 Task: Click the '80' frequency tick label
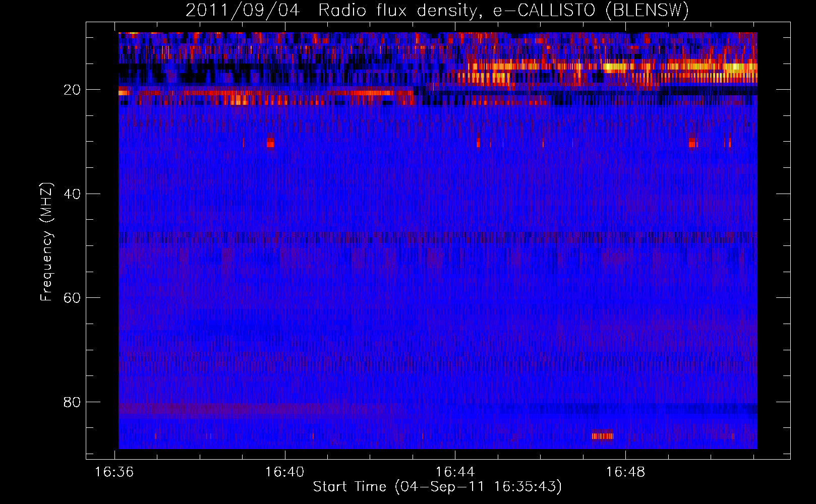point(72,402)
